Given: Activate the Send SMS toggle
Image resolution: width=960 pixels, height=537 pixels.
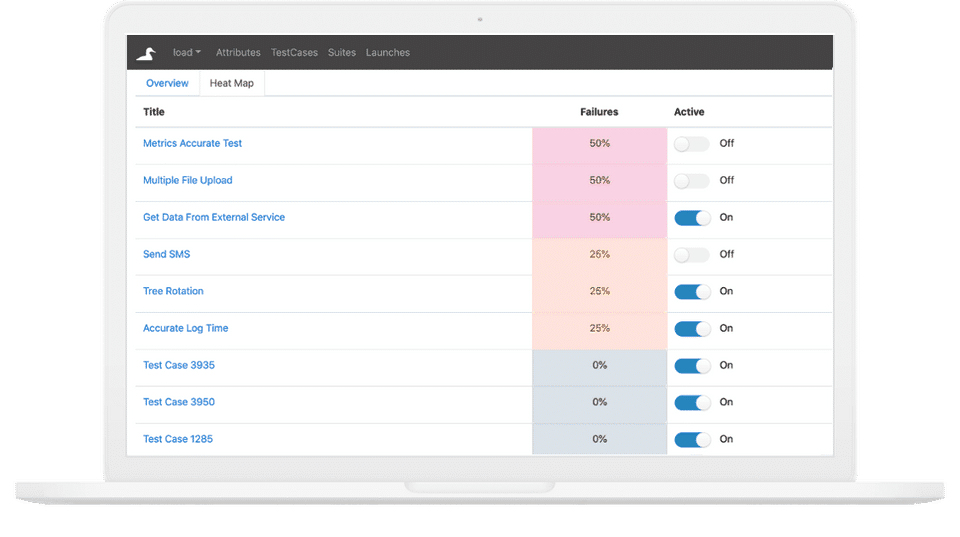Looking at the screenshot, I should coord(691,255).
